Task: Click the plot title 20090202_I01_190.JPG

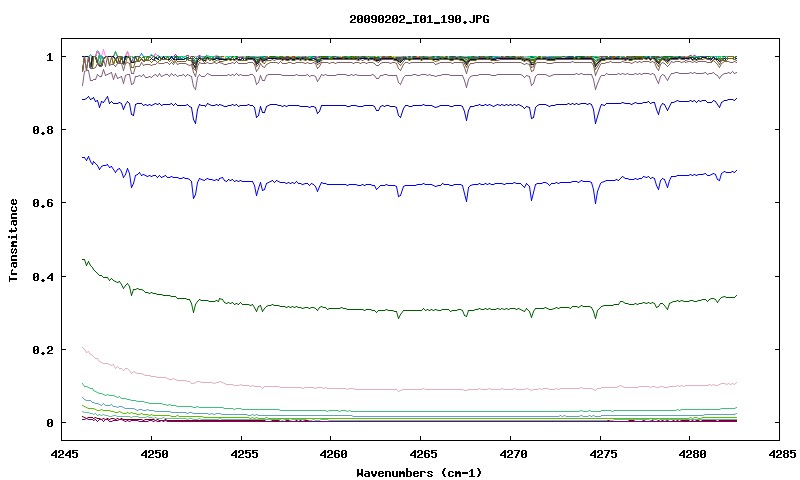Action: tap(419, 19)
